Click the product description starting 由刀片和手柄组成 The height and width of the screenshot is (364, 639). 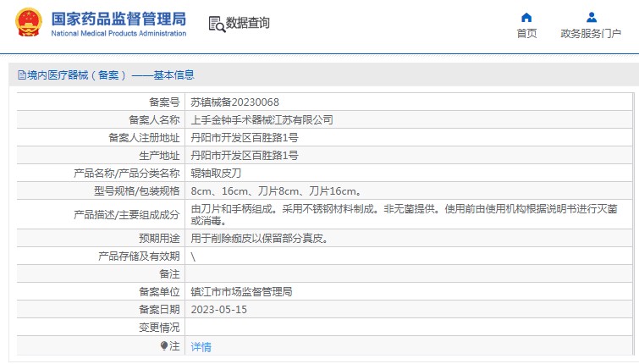404,215
